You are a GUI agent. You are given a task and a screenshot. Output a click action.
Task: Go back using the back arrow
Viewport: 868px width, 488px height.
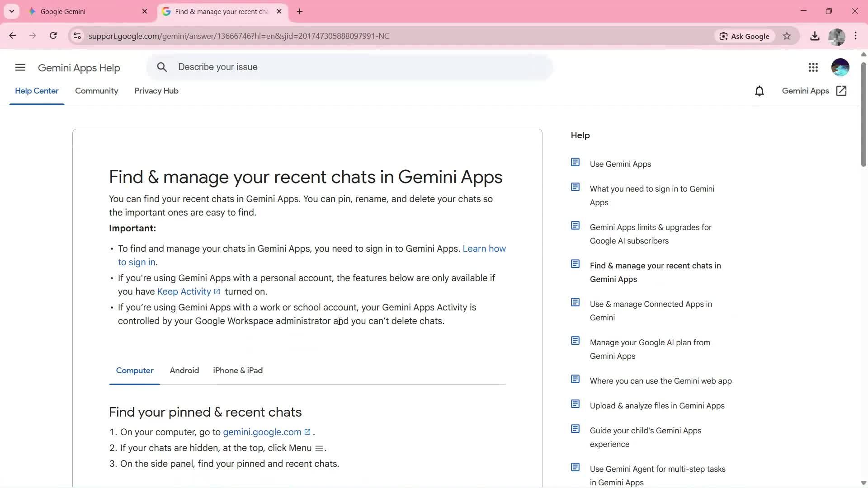[12, 36]
